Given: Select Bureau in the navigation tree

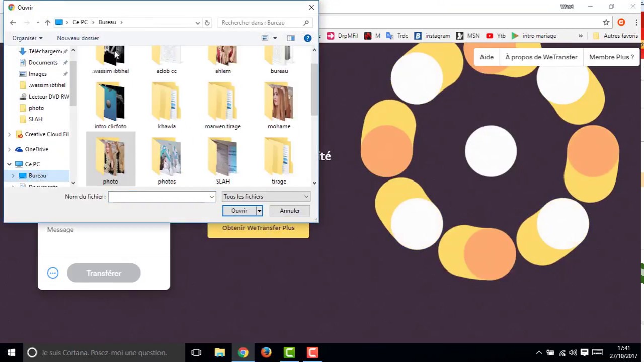Looking at the screenshot, I should point(37,175).
